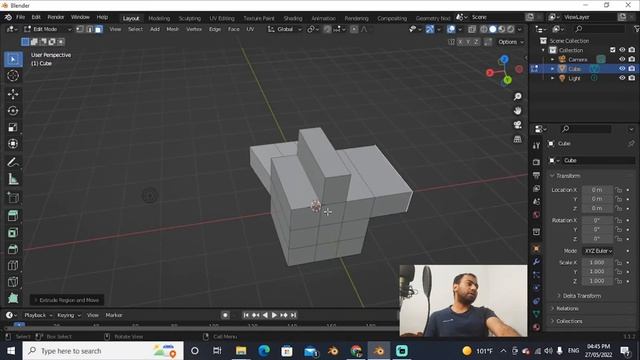Expand Extrude Region and Move panel
This screenshot has width=640, height=360.
tap(67, 300)
